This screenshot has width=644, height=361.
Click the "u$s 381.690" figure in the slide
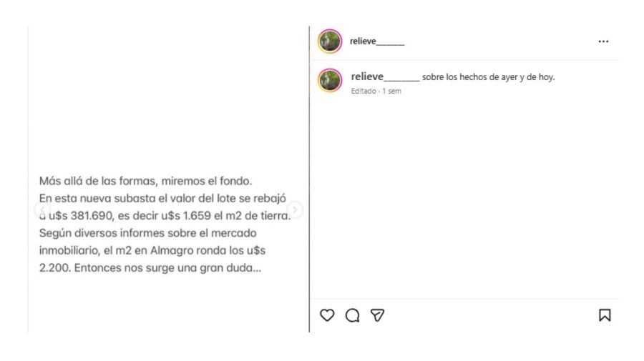(x=80, y=216)
